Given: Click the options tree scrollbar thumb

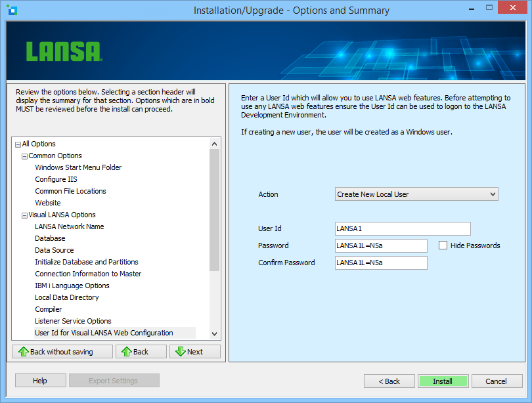Looking at the screenshot, I should (x=214, y=210).
